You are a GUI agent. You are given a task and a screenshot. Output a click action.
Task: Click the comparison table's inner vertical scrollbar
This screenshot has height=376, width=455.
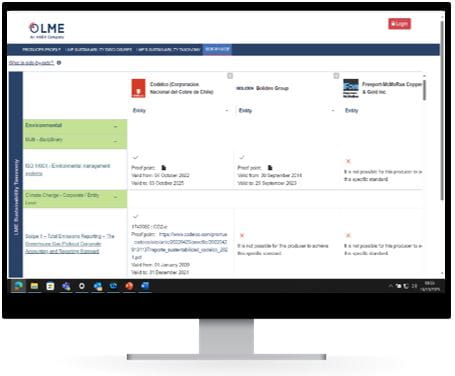point(425,90)
